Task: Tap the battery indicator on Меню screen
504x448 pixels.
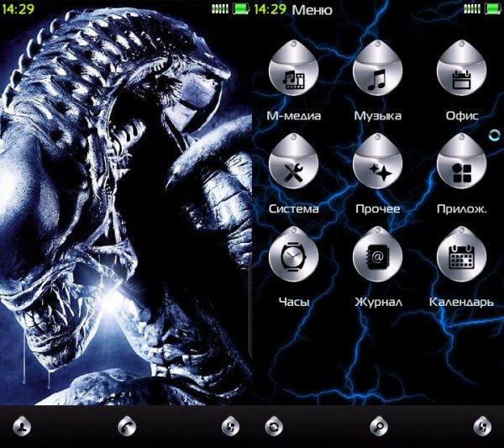Action: click(x=493, y=8)
